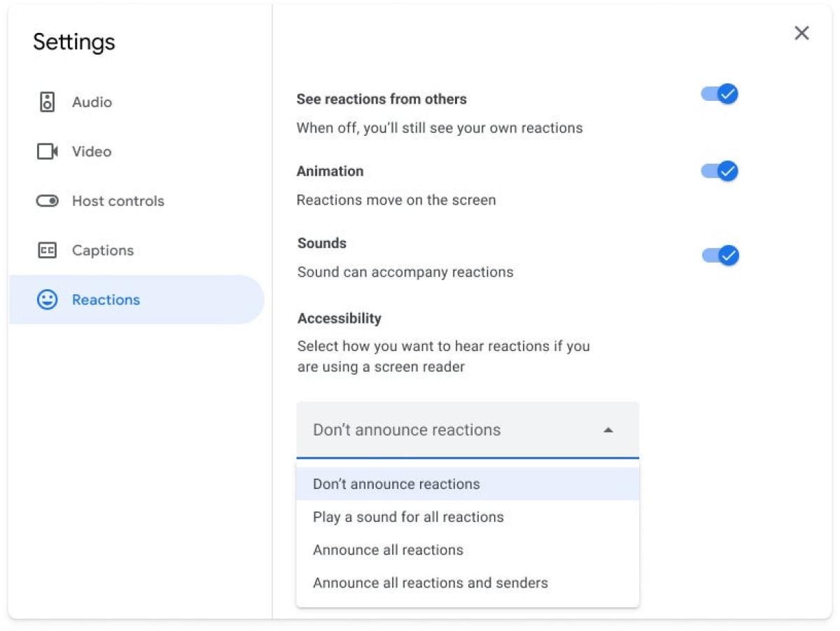Disable See reactions from others toggle
The height and width of the screenshot is (631, 840).
click(x=720, y=95)
